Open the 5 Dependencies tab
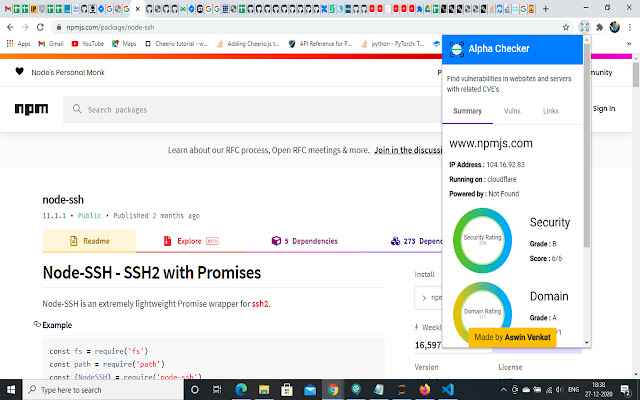The image size is (640, 400). coord(305,241)
